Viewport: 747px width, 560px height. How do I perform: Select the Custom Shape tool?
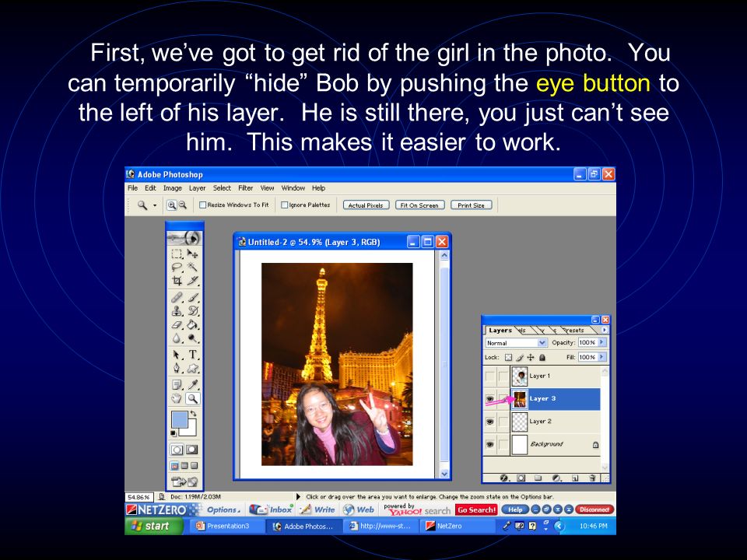(192, 368)
